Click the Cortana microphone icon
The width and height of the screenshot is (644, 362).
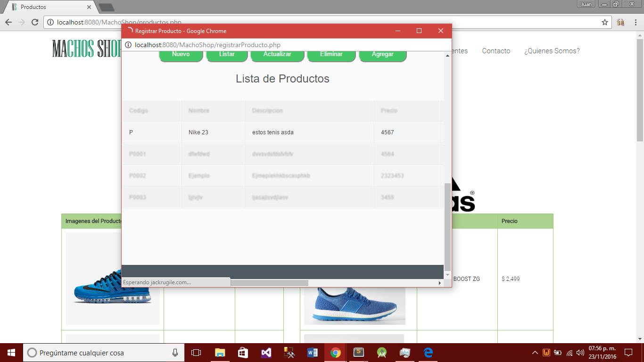pyautogui.click(x=175, y=353)
